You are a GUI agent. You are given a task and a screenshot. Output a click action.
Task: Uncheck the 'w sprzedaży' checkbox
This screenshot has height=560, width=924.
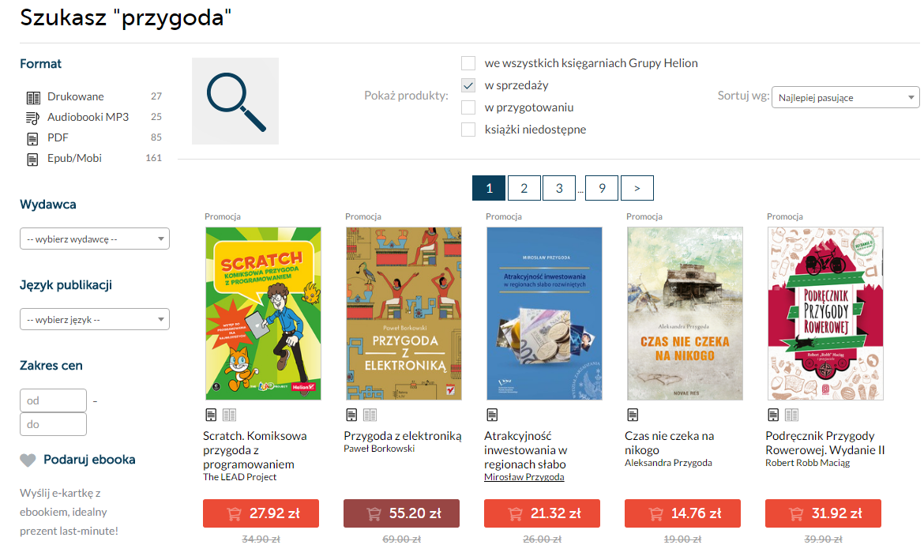click(x=468, y=85)
